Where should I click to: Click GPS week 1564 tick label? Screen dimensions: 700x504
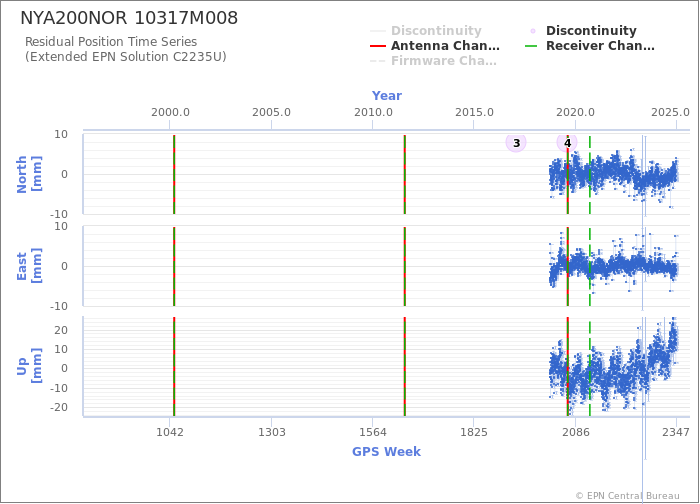[372, 432]
